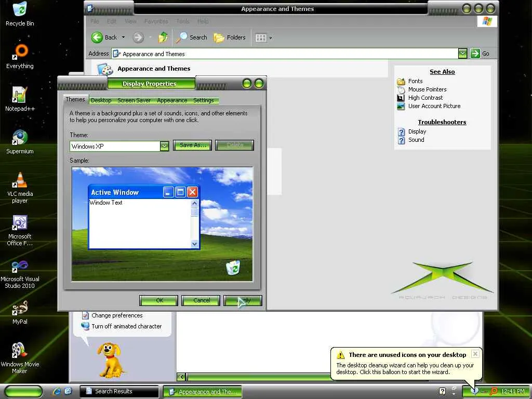Click the Start button on taskbar

pyautogui.click(x=24, y=392)
